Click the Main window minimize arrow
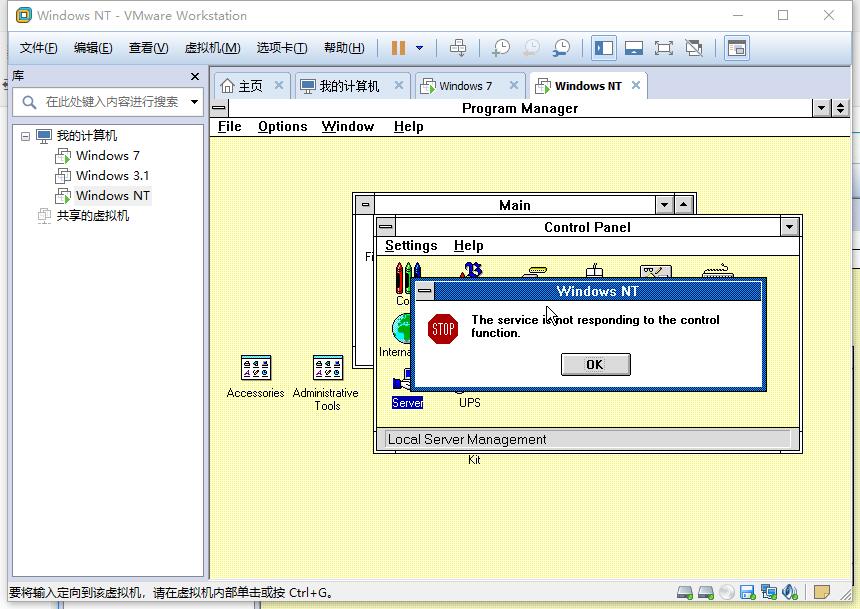Screen dimensions: 860x609 point(664,205)
